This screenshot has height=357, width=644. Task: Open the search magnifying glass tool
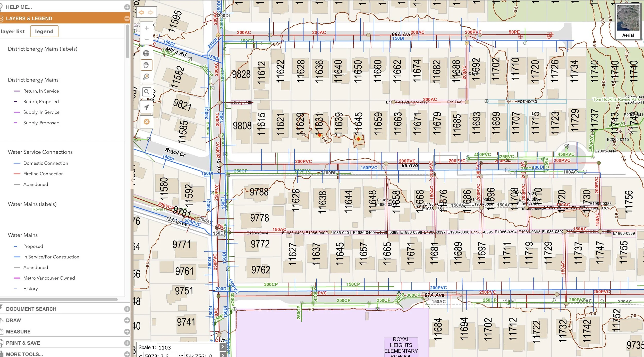tap(146, 92)
